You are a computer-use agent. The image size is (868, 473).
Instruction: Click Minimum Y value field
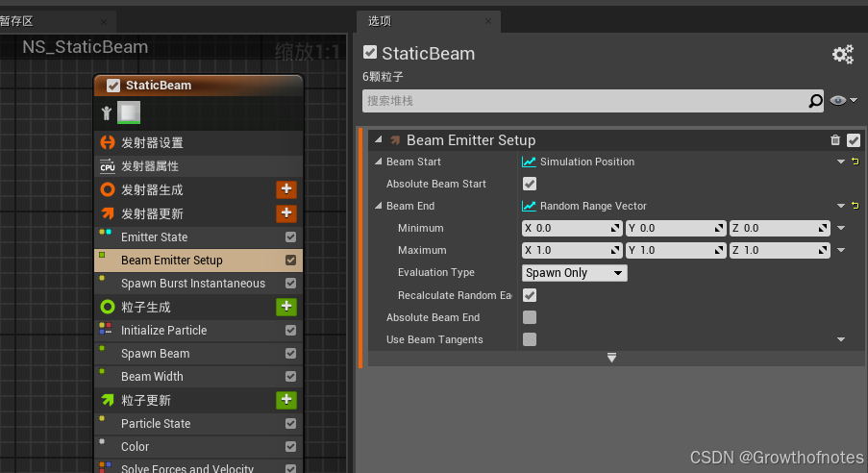tap(676, 228)
